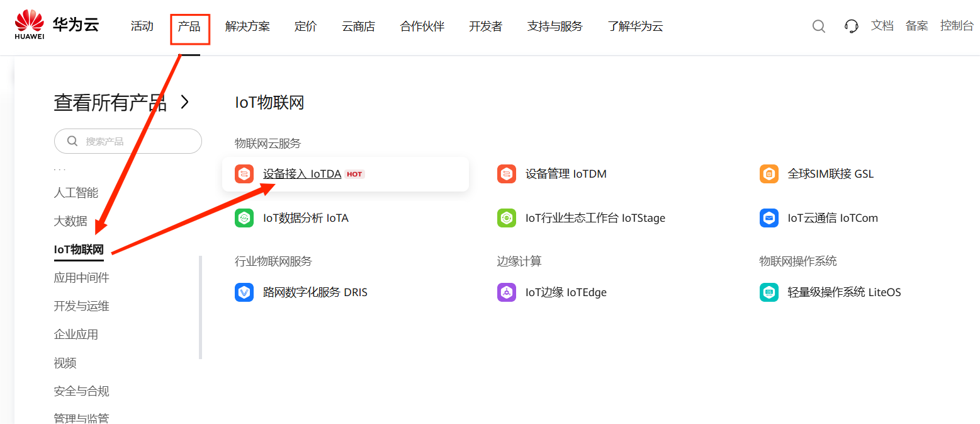Click the 行业物联网服务 section label

273,261
